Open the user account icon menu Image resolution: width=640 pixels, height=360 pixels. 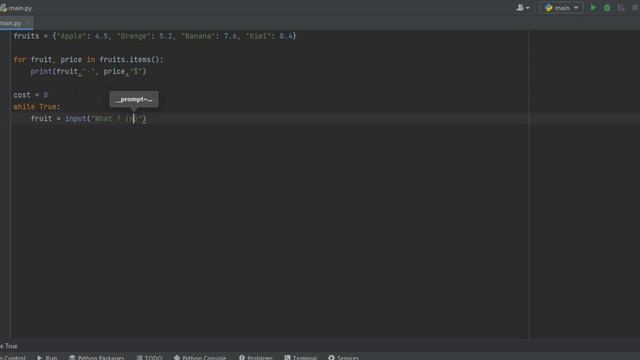pyautogui.click(x=522, y=8)
